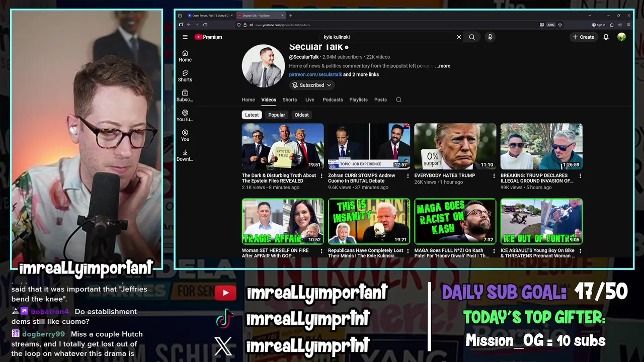This screenshot has height=362, width=644.
Task: Open the account avatar menu
Action: pos(622,37)
